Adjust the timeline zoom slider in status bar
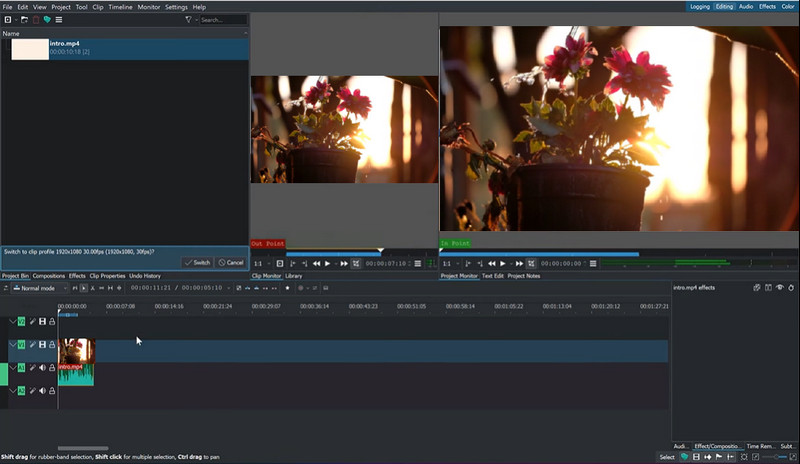This screenshot has height=464, width=800. tap(776, 457)
